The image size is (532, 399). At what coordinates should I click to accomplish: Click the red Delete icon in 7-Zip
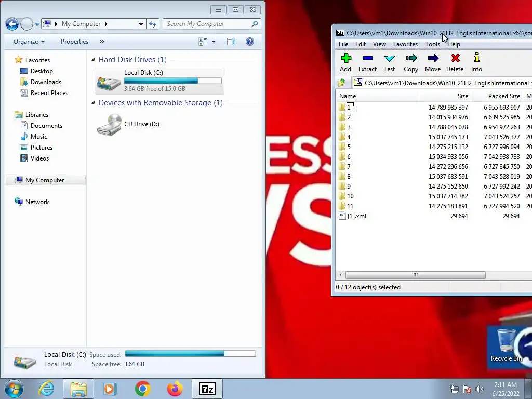455,63
